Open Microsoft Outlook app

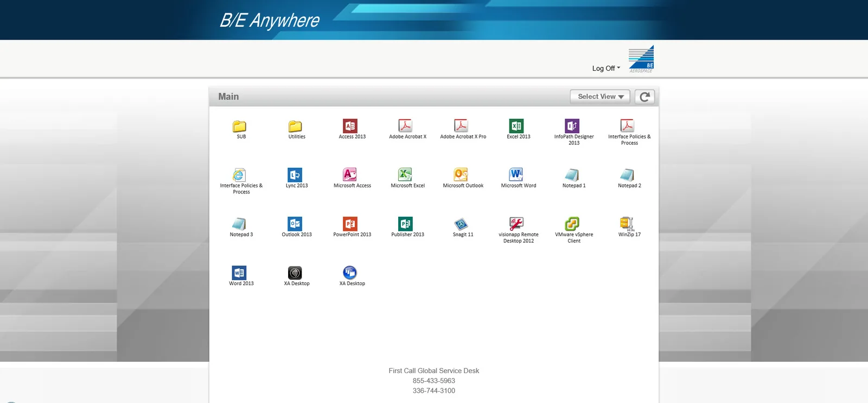461,175
